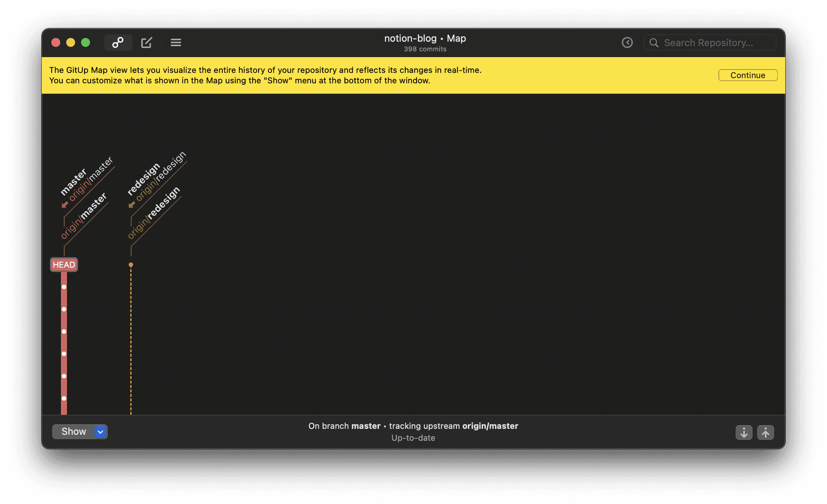Click the notion-blog • Map window title

pyautogui.click(x=425, y=38)
